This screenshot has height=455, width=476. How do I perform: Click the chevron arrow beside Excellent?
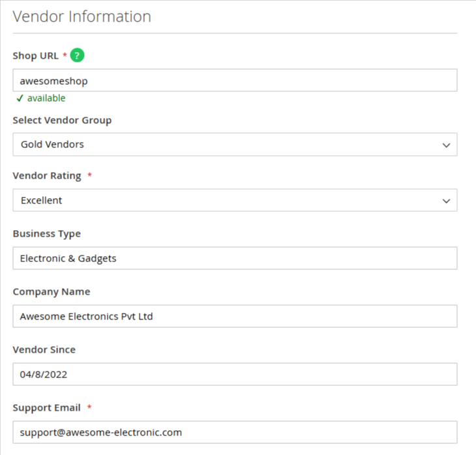446,201
